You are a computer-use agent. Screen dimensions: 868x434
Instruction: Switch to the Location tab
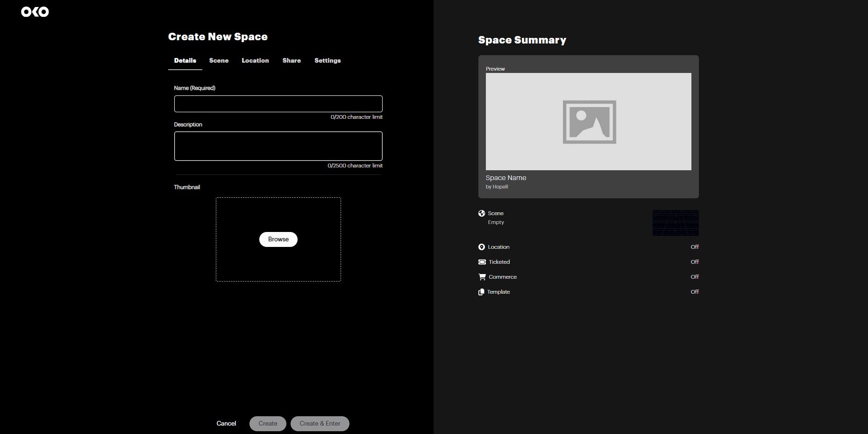pos(255,61)
